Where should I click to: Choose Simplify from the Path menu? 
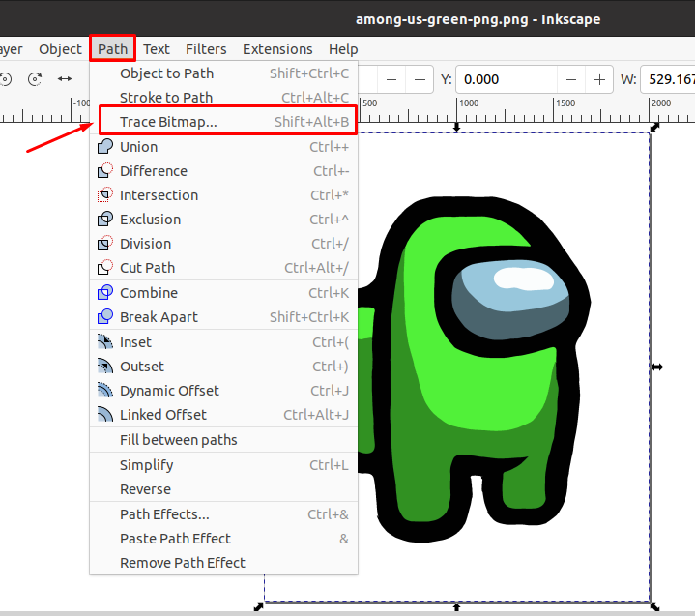coord(224,465)
